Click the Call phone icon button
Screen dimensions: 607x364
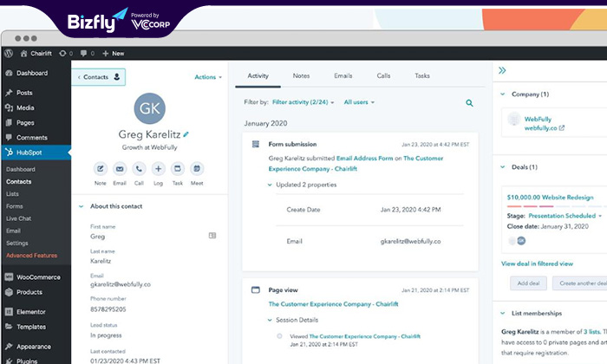coord(139,169)
